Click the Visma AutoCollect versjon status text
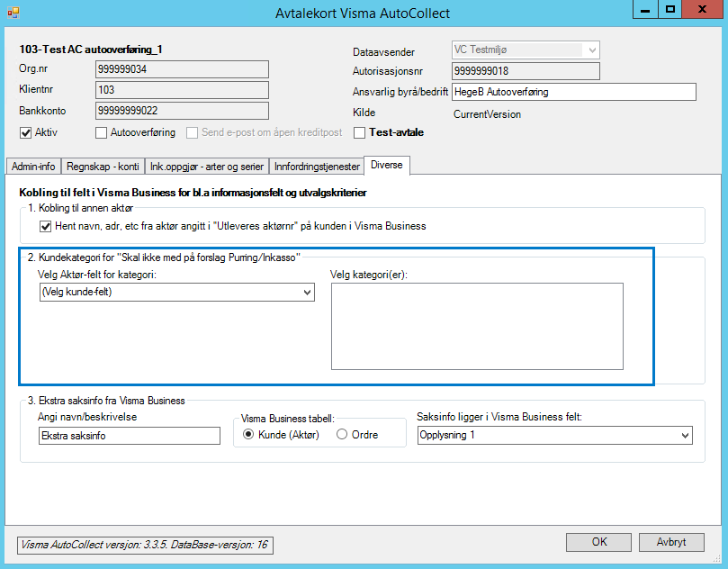The image size is (728, 569). pyautogui.click(x=145, y=546)
